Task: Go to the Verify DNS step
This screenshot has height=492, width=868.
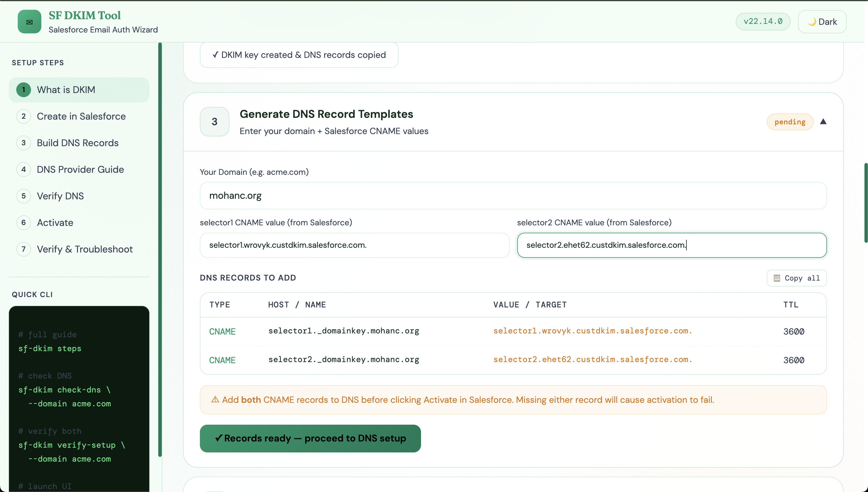Action: point(60,196)
